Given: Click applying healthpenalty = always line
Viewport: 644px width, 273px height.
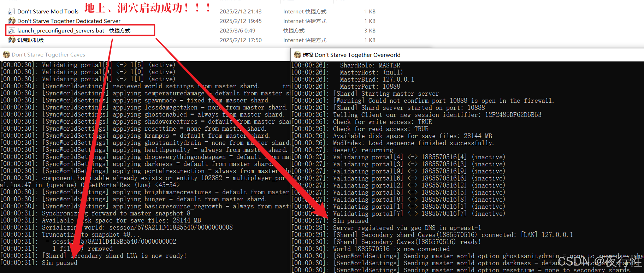Looking at the screenshot, I should coord(144,150).
